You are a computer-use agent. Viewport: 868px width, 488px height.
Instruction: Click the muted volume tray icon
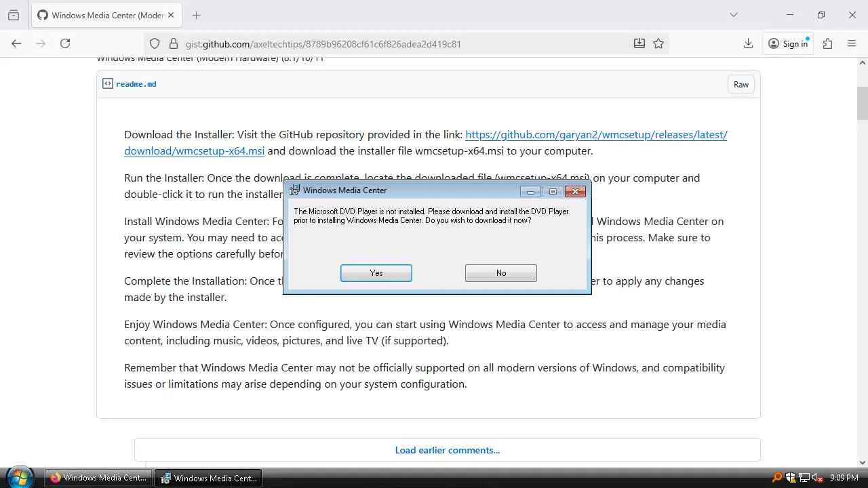pos(818,478)
